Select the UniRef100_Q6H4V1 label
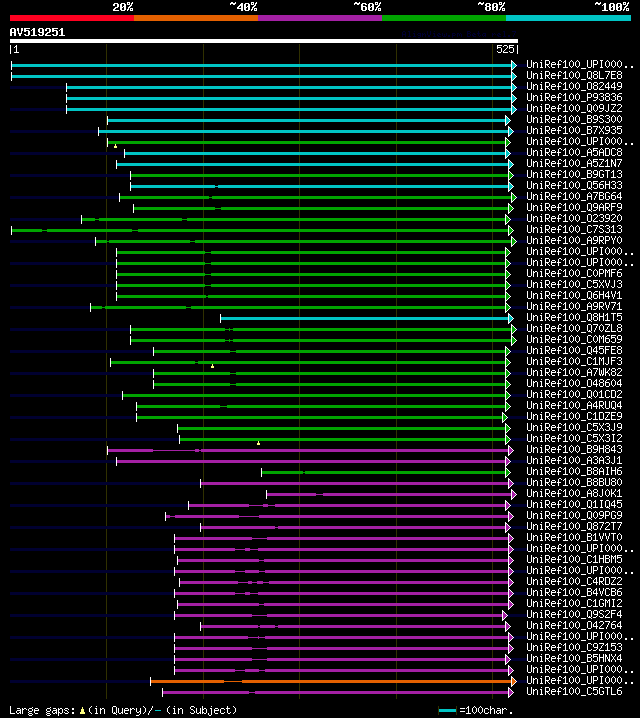 (x=574, y=295)
